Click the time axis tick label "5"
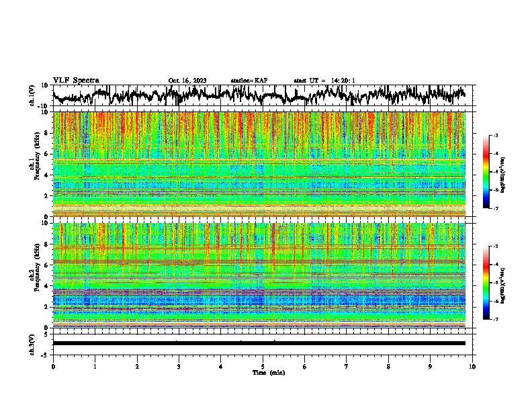 pos(263,367)
